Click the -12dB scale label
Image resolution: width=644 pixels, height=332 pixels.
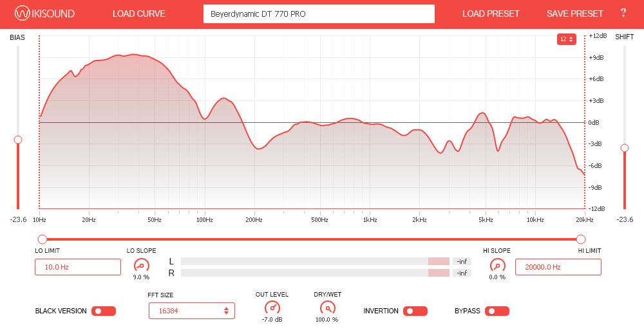(597, 209)
